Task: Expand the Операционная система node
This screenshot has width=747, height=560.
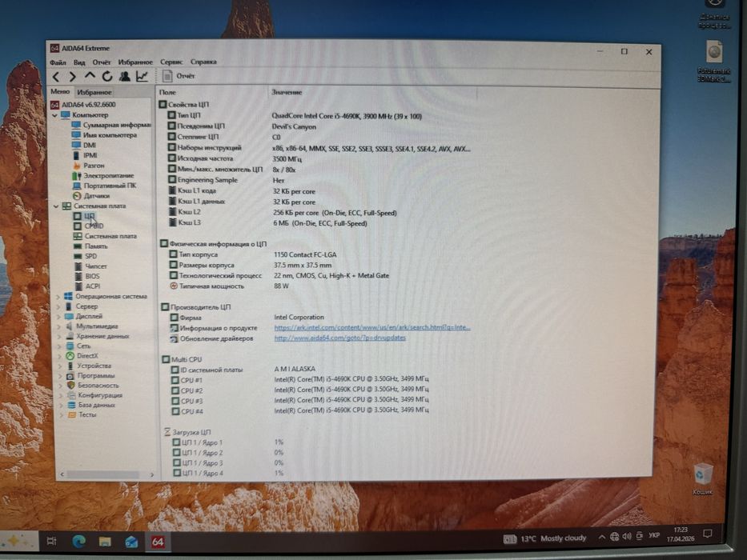Action: pos(58,297)
